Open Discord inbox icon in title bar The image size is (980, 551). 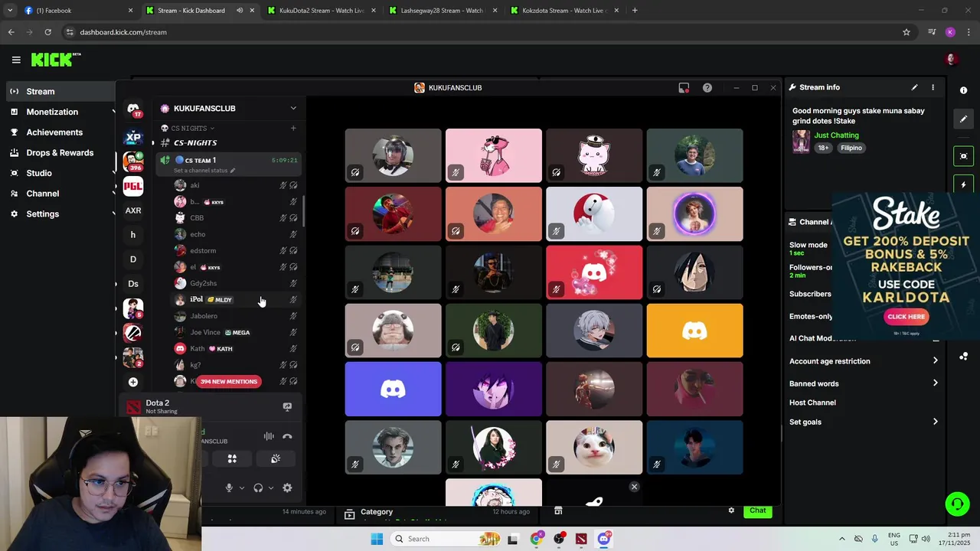pos(684,88)
